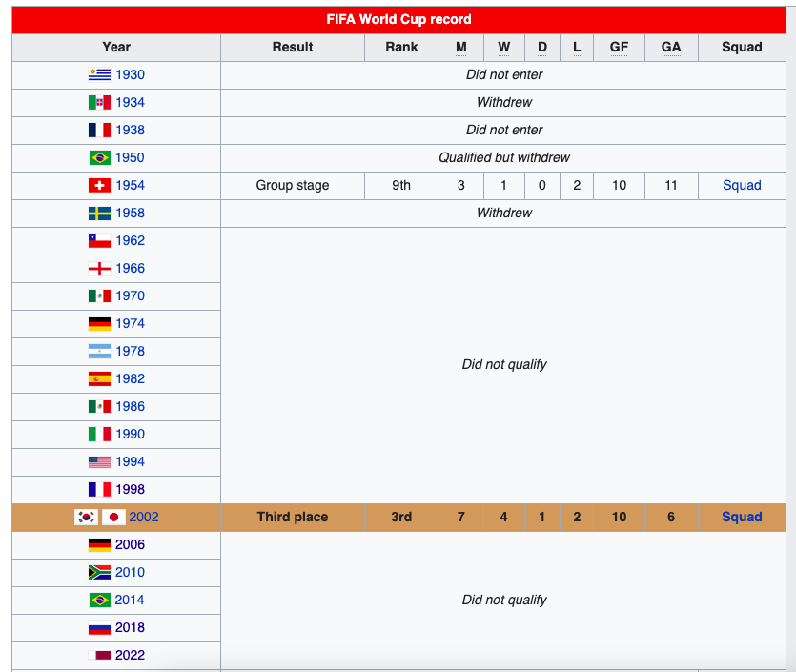Open the 1950 World Cup link
The height and width of the screenshot is (672, 796).
click(x=130, y=157)
